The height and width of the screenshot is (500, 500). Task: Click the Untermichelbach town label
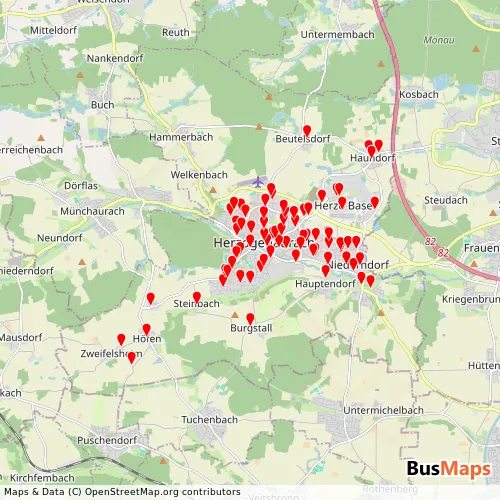[383, 410]
